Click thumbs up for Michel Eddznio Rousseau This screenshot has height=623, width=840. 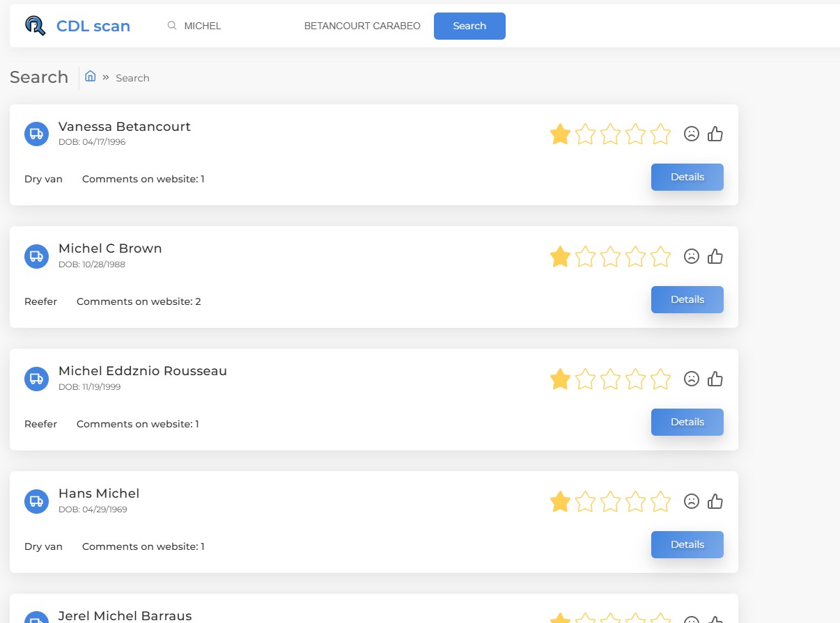pos(715,379)
